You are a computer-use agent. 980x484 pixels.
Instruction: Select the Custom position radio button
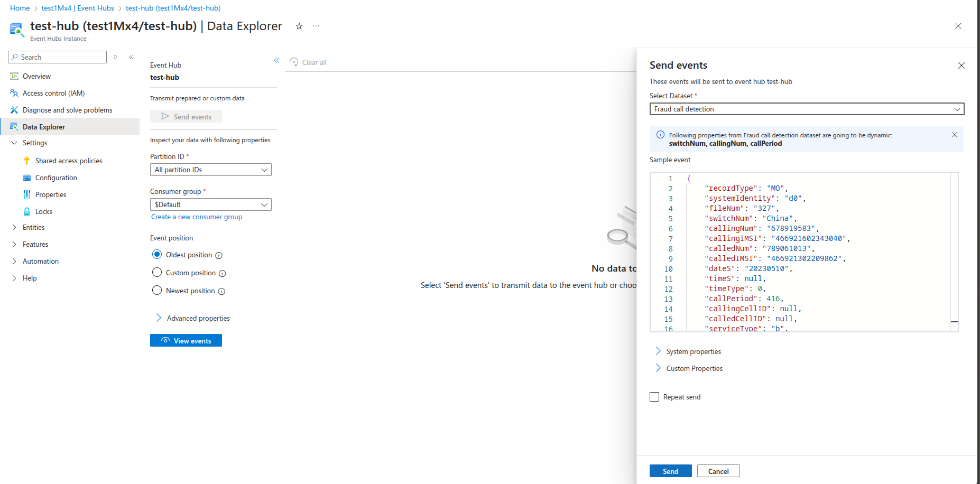157,272
